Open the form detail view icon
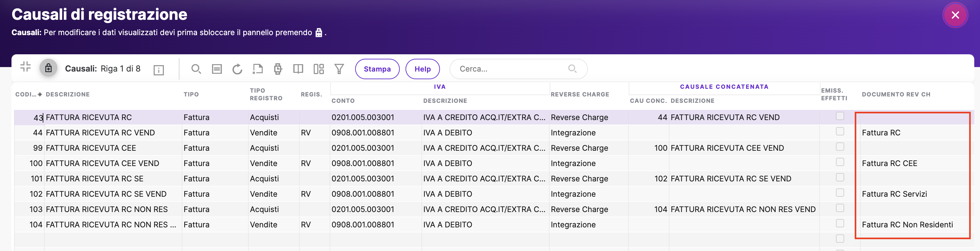The width and height of the screenshot is (980, 251). (217, 69)
